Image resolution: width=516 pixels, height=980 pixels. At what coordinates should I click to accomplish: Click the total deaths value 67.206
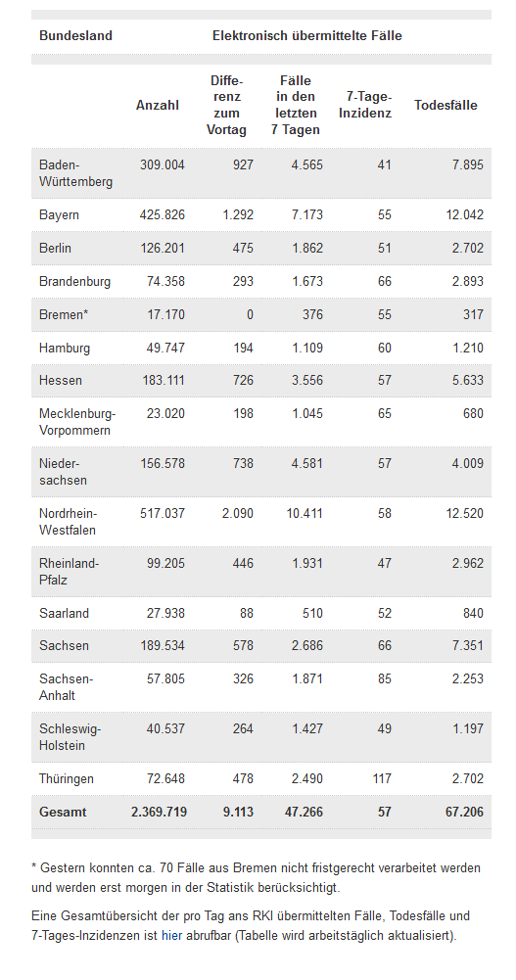tap(461, 812)
